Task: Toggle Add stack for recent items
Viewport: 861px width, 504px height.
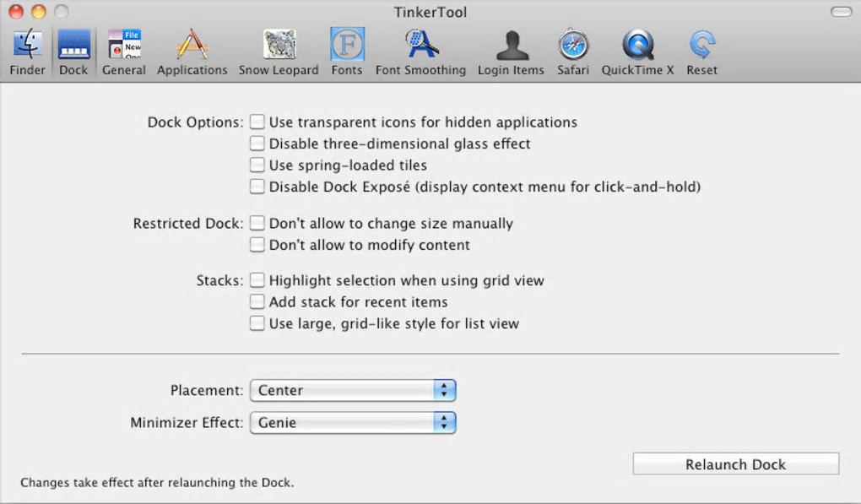Action: click(x=257, y=302)
